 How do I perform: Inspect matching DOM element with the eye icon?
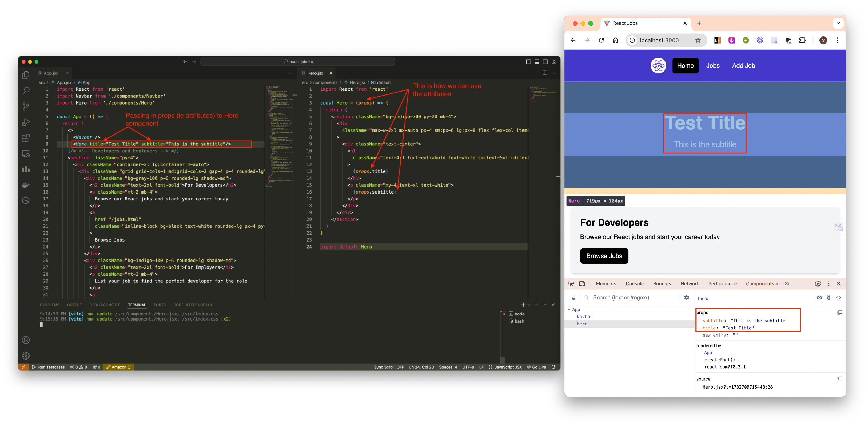pyautogui.click(x=819, y=298)
